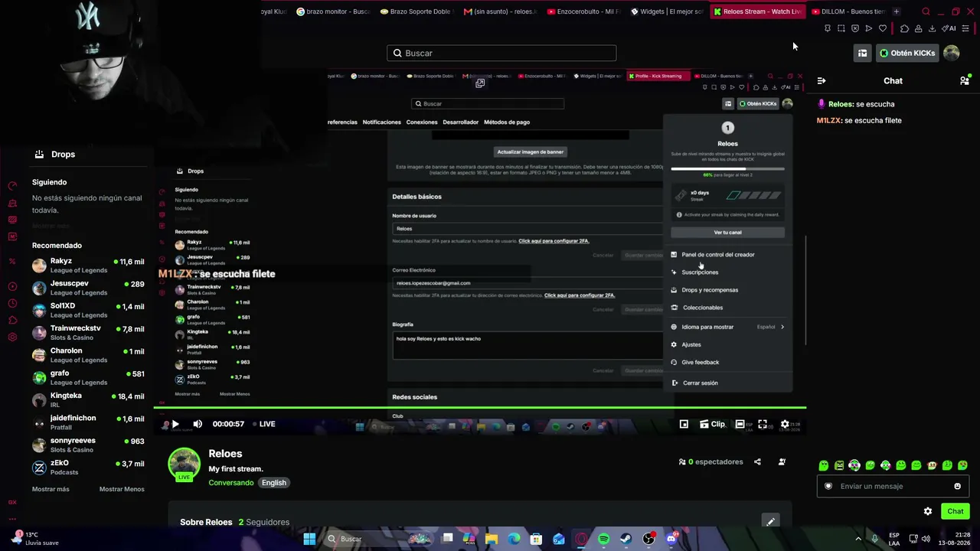
Task: Toggle mini player mode in the video controls
Action: (x=684, y=424)
